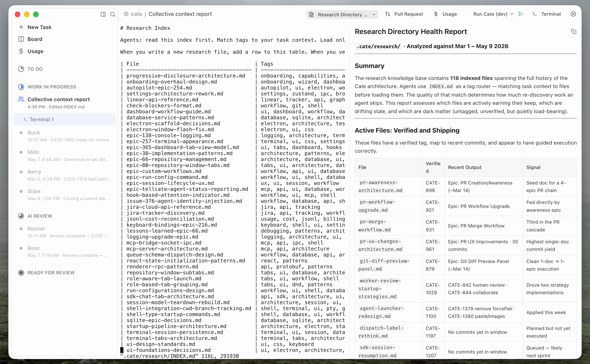Open project settings gear icon beside cate
The image size is (590, 364).
tap(126, 14)
